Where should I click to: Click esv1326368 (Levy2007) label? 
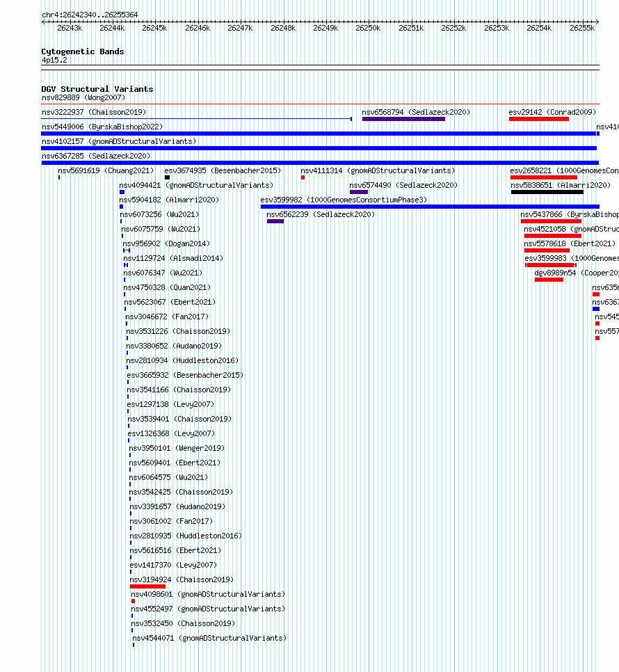171,433
